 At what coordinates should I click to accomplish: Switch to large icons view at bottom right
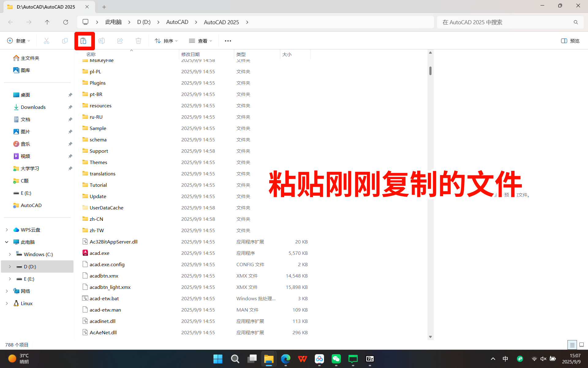[582, 345]
